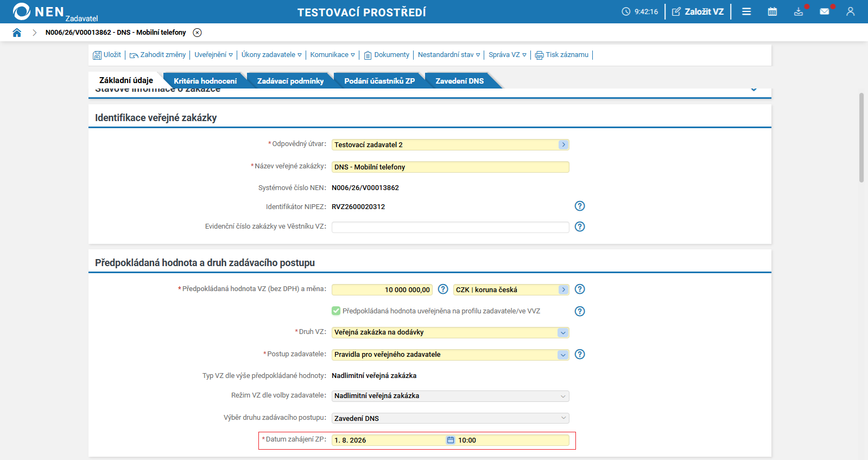Discard changes with Zahodit změny
This screenshot has width=868, height=460.
[157, 55]
